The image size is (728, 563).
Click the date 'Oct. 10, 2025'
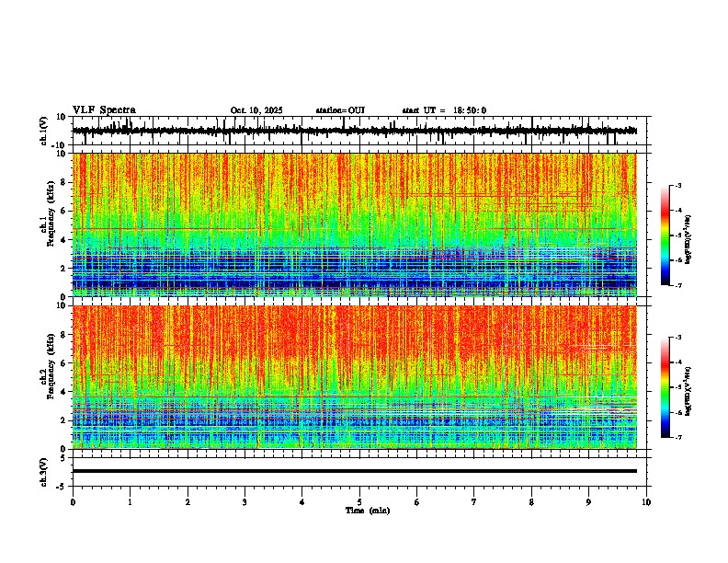click(x=256, y=110)
